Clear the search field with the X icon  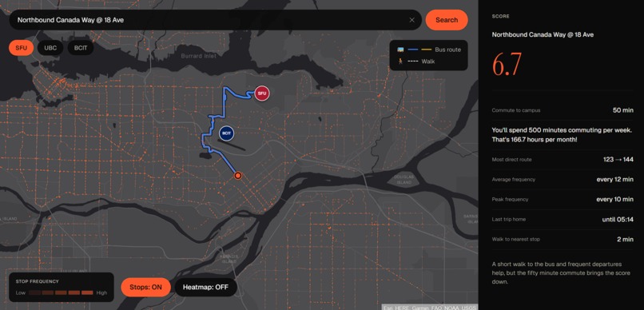click(411, 20)
